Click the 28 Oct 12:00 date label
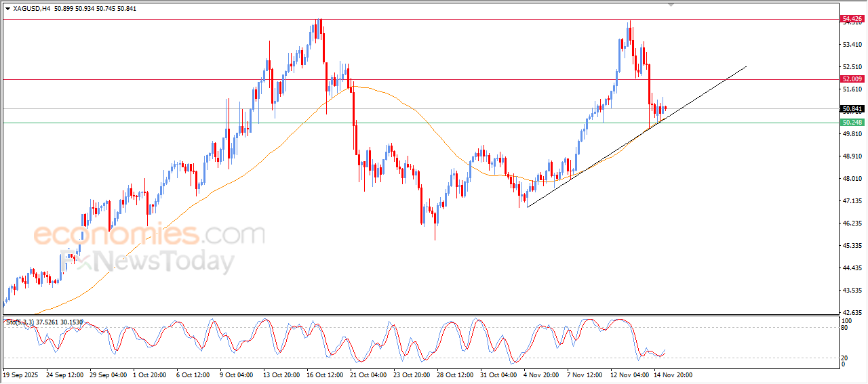This screenshot has width=868, height=384. [455, 375]
